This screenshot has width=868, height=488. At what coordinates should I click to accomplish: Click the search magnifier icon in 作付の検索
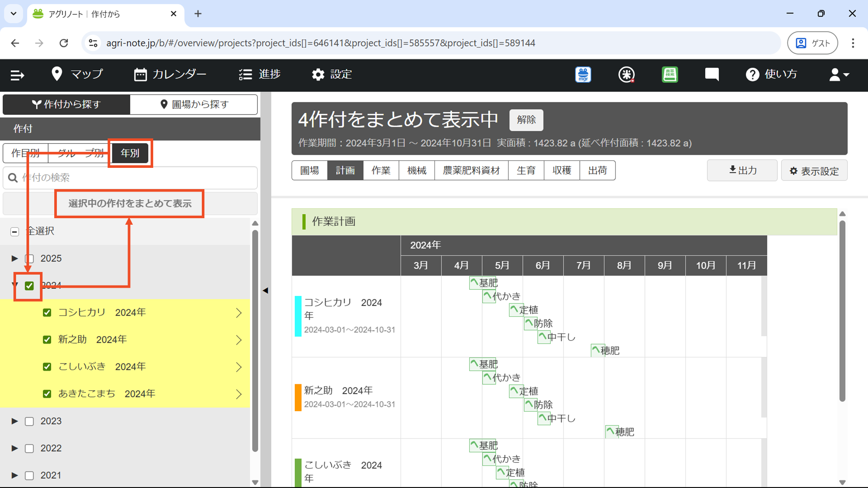click(x=13, y=178)
